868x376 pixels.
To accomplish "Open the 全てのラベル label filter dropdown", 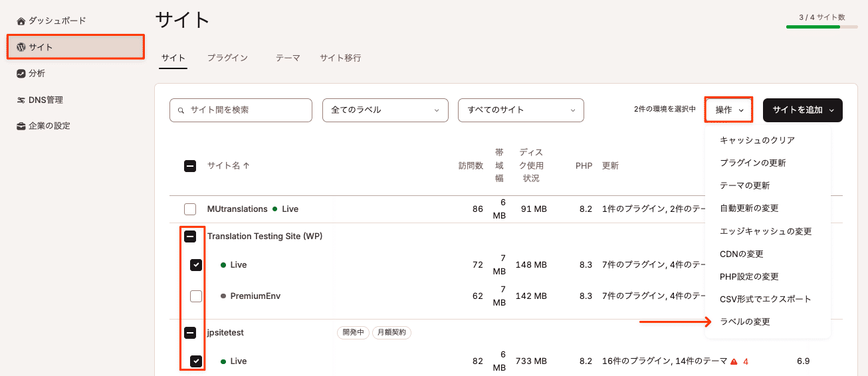I will pyautogui.click(x=385, y=110).
